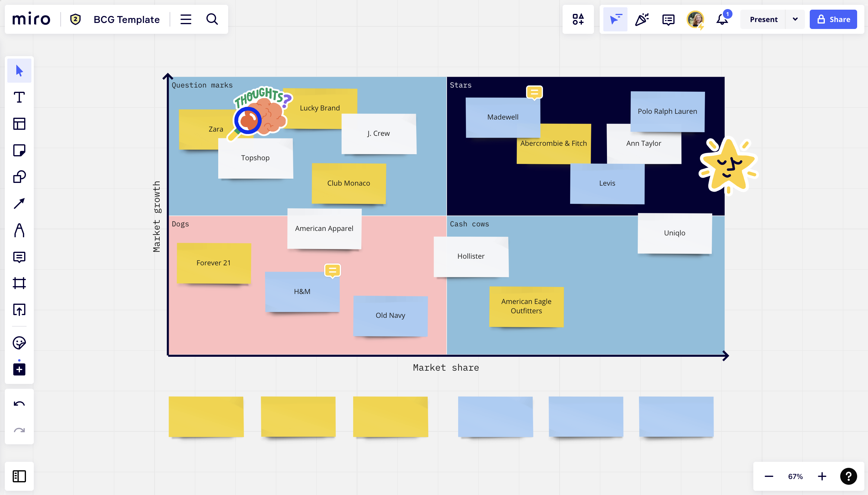Open the main hamburger menu

186,19
